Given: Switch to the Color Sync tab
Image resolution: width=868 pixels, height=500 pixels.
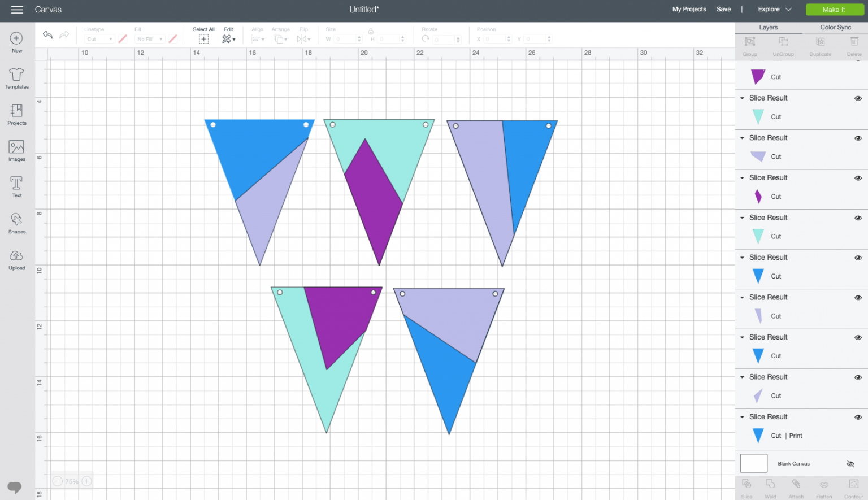Looking at the screenshot, I should 835,27.
